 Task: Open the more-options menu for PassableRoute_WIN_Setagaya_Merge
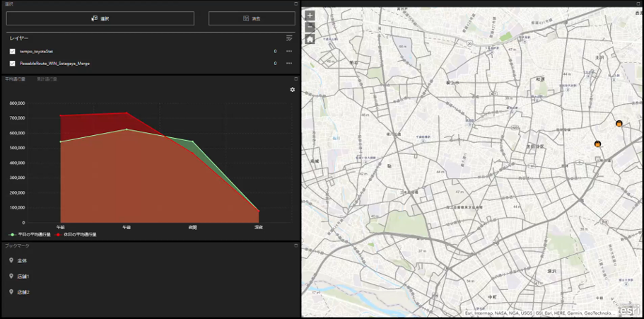(x=289, y=64)
